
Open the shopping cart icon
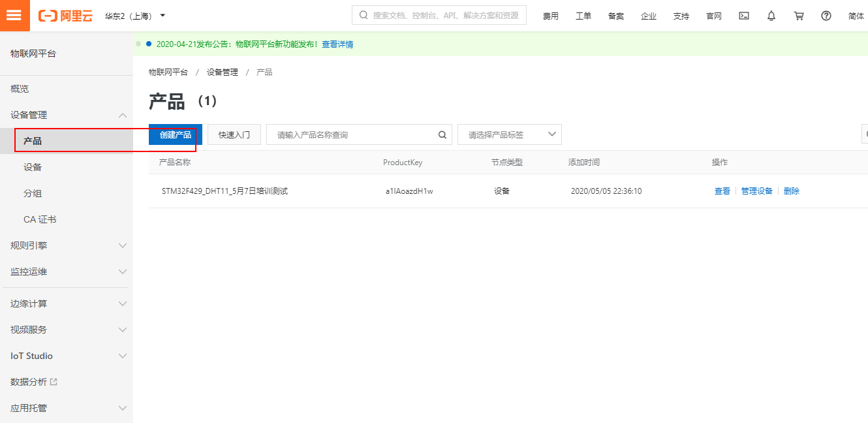(799, 16)
